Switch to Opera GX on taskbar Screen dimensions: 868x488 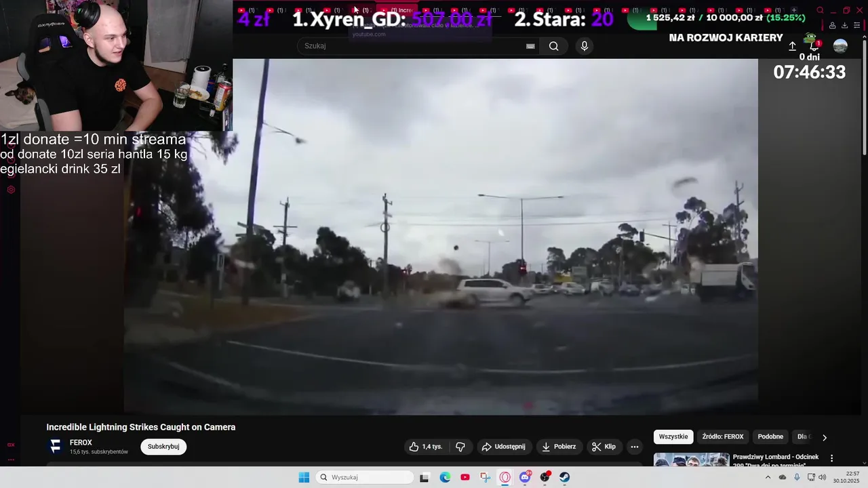pos(505,477)
